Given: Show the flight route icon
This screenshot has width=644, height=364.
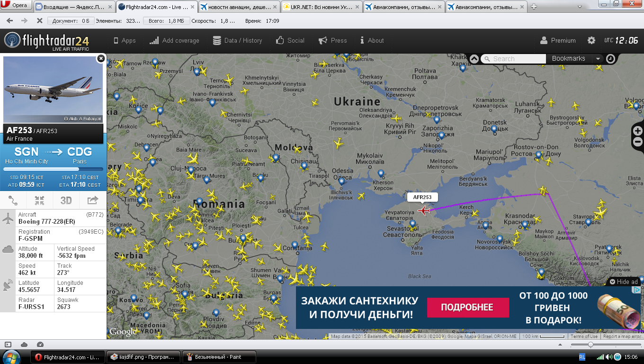Looking at the screenshot, I should 13,200.
